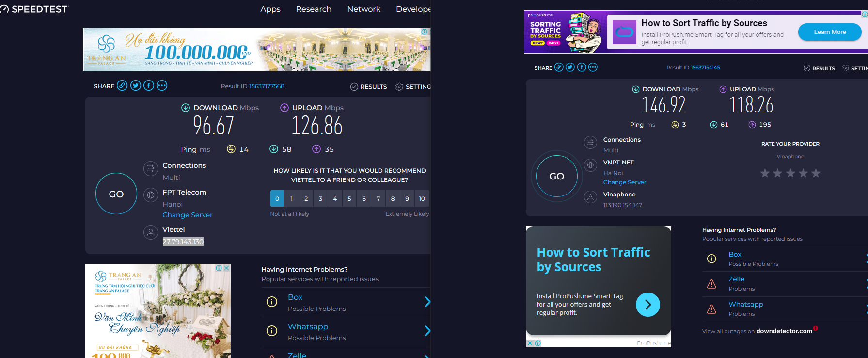Close the Trang An Palace square ad

pos(226,268)
